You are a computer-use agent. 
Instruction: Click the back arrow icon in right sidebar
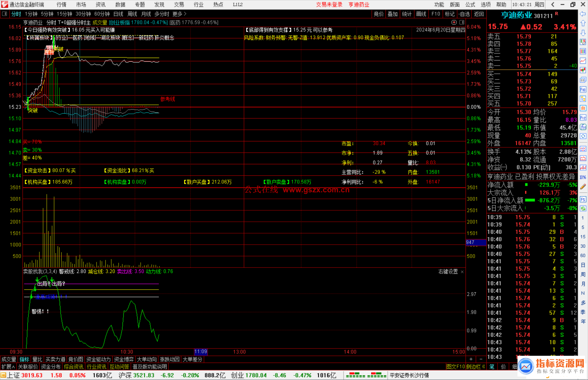583,14
